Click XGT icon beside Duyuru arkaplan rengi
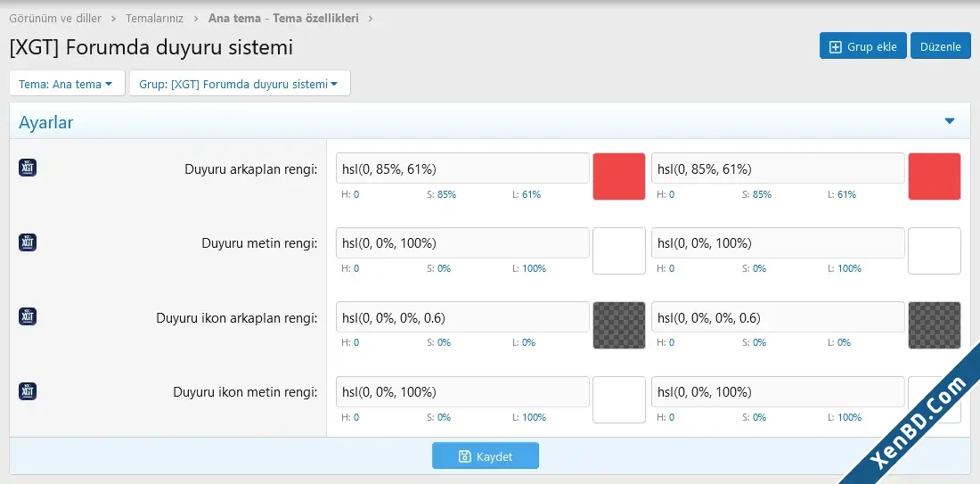Screen dimensions: 980x484 coord(28,168)
